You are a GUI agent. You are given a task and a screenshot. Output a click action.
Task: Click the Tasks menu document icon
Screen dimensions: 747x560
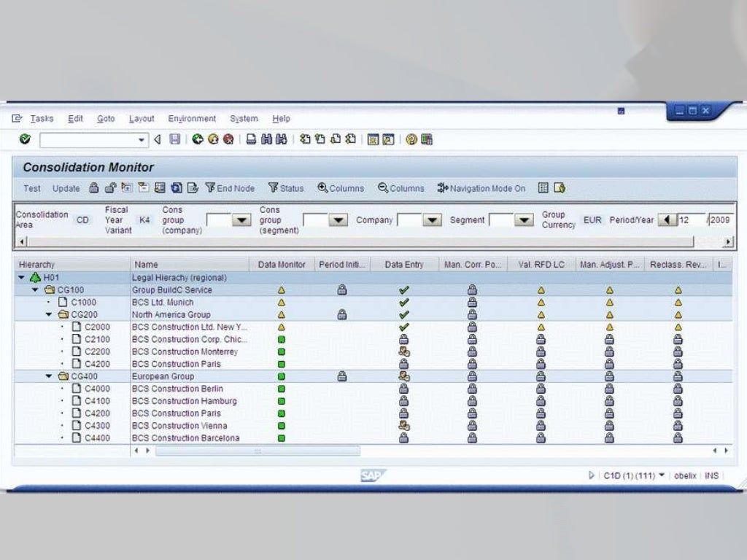point(17,118)
